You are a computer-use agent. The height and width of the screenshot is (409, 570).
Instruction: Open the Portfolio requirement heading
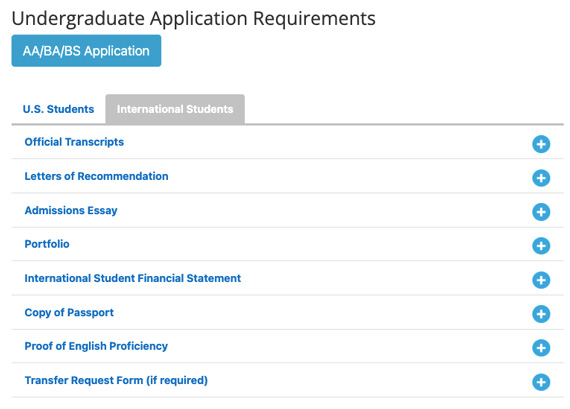[x=47, y=244]
